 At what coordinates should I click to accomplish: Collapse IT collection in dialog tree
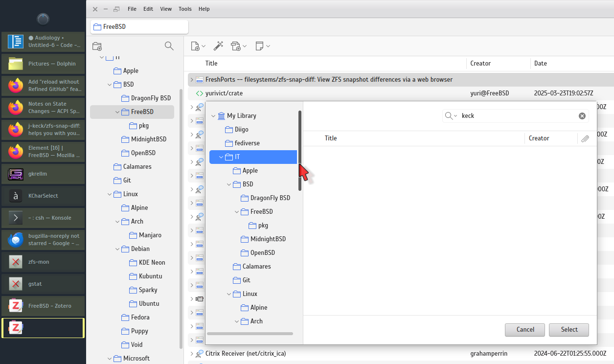(x=221, y=157)
